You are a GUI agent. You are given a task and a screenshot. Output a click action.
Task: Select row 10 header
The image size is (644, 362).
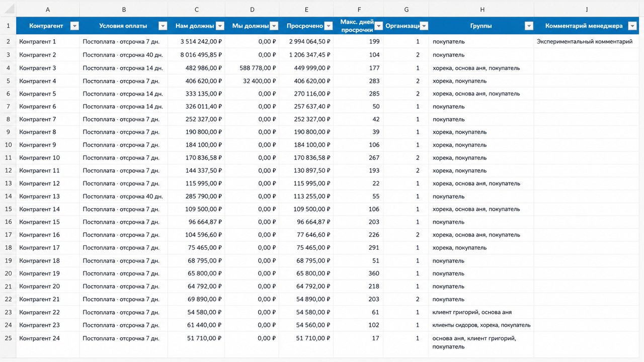[x=8, y=145]
